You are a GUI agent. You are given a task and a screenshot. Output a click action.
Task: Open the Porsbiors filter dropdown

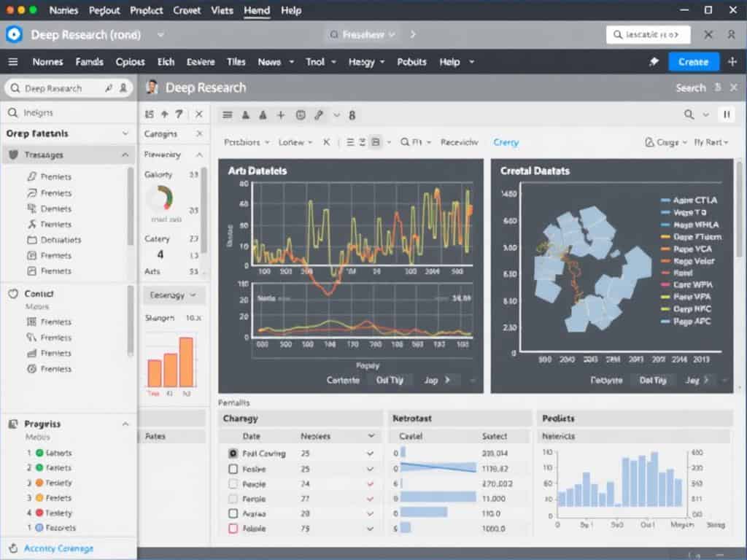coord(247,142)
